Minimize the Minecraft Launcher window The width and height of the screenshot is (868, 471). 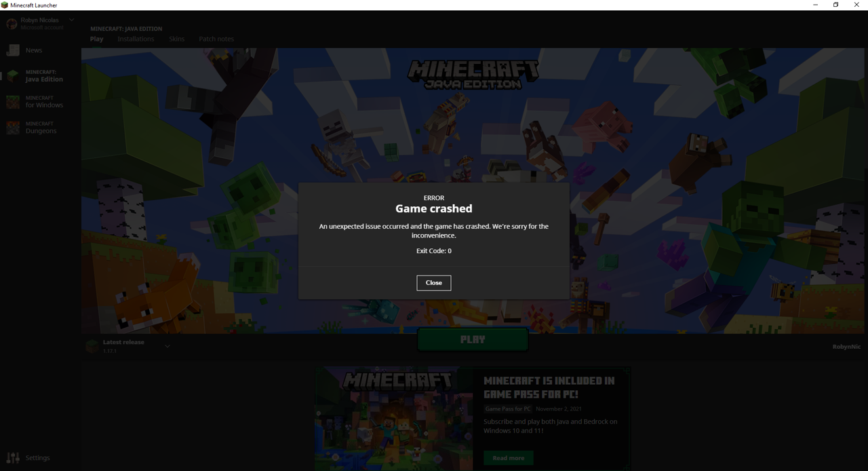pos(815,5)
